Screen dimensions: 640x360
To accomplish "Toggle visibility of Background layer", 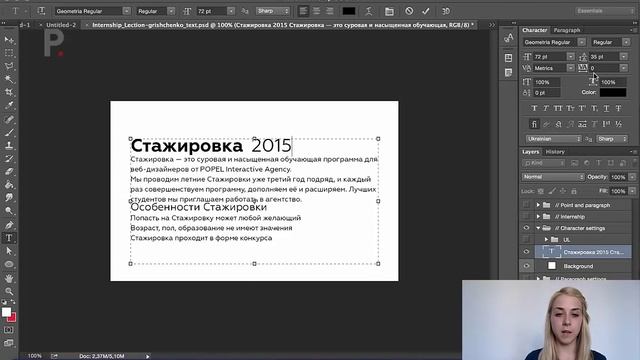I will pos(527,266).
